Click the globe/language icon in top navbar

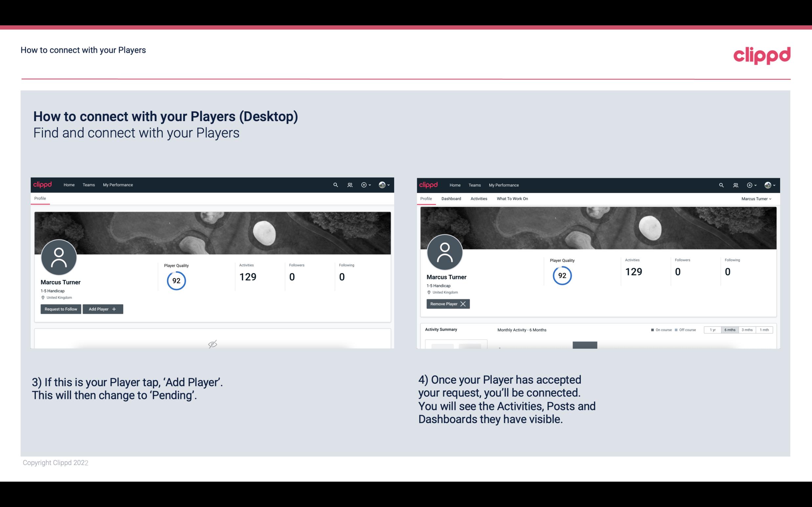click(382, 184)
